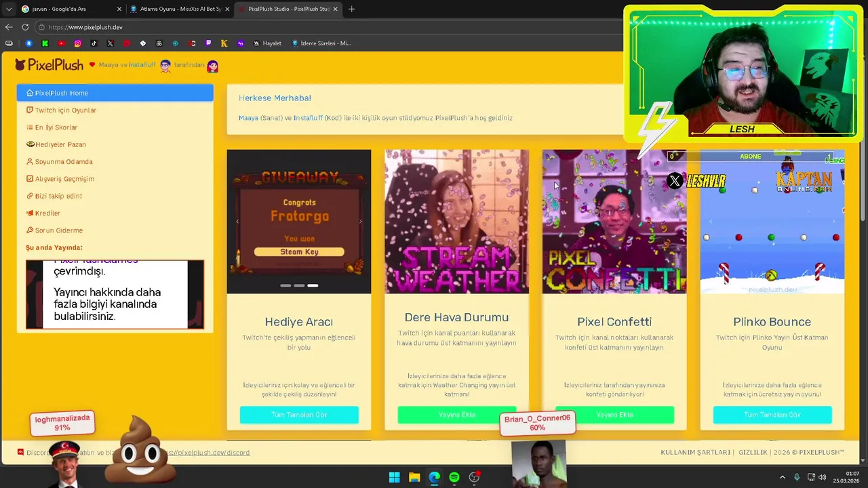This screenshot has height=488, width=868.
Task: Close the Atlama Oyunu tab
Action: 227,9
